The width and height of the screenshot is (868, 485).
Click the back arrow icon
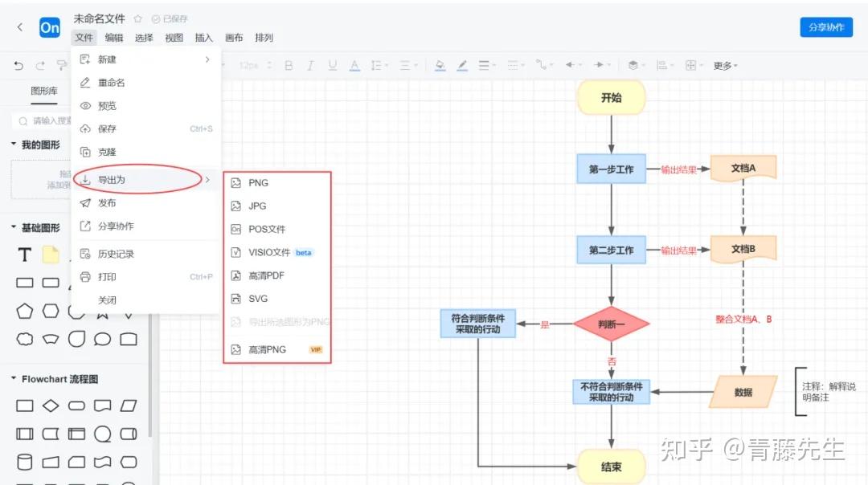[x=20, y=26]
